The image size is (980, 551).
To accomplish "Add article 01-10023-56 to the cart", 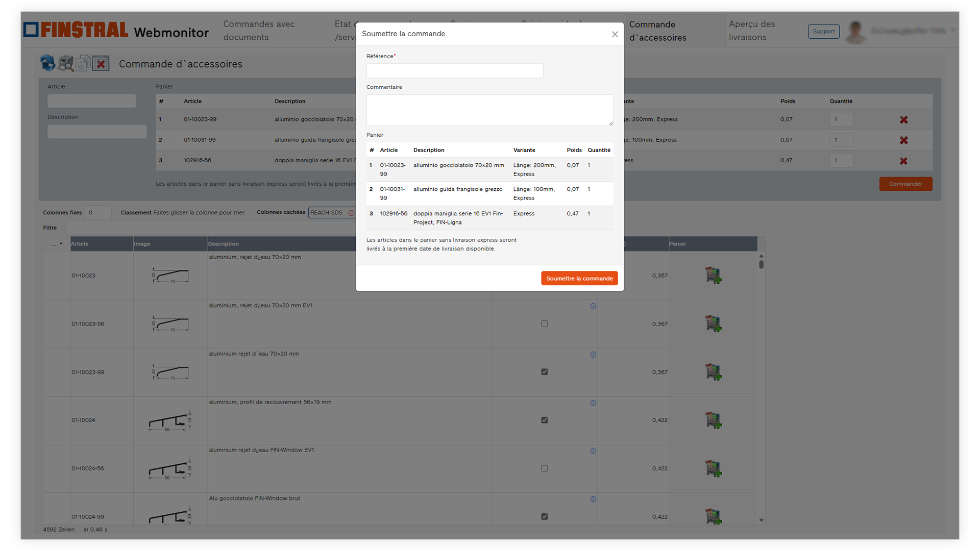I will coord(713,323).
